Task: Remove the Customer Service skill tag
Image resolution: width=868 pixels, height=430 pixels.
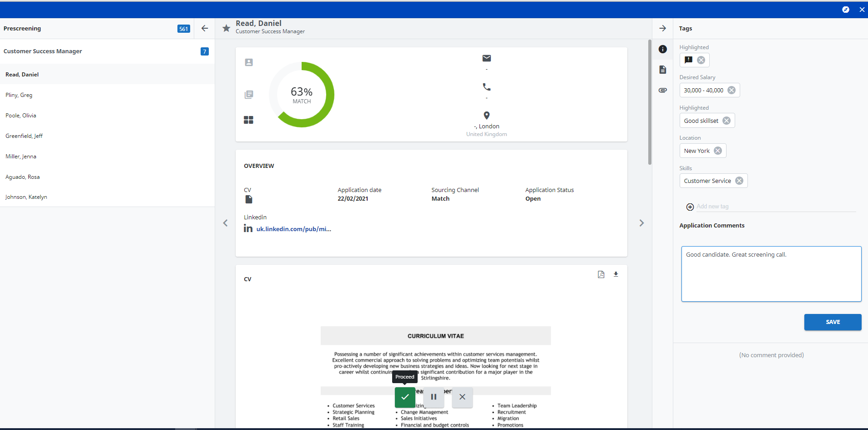Action: tap(739, 181)
